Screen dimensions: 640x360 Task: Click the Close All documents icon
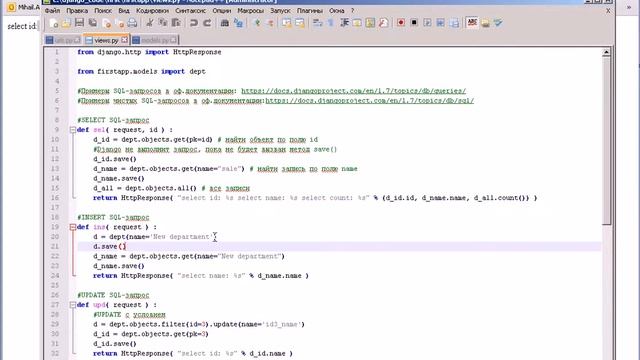pos(120,23)
